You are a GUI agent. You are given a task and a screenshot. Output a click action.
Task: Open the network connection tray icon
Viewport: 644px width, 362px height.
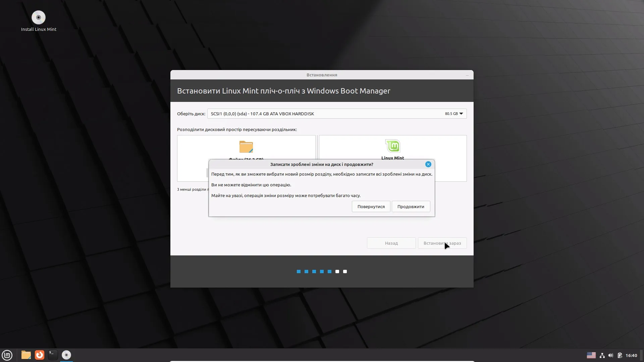coord(602,355)
